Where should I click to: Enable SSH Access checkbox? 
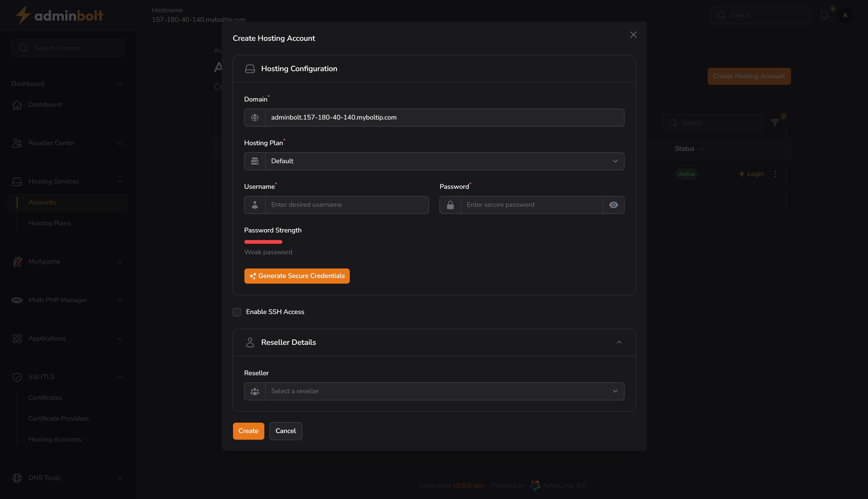237,312
